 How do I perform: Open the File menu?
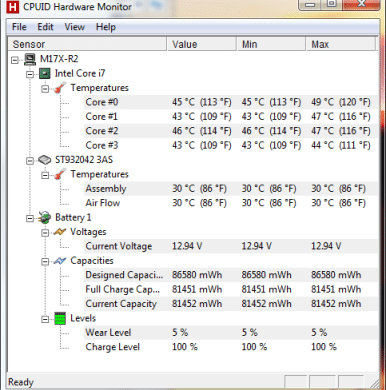click(x=19, y=27)
